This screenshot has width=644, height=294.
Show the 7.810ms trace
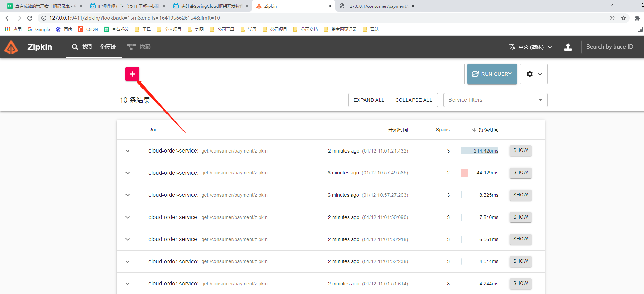520,217
